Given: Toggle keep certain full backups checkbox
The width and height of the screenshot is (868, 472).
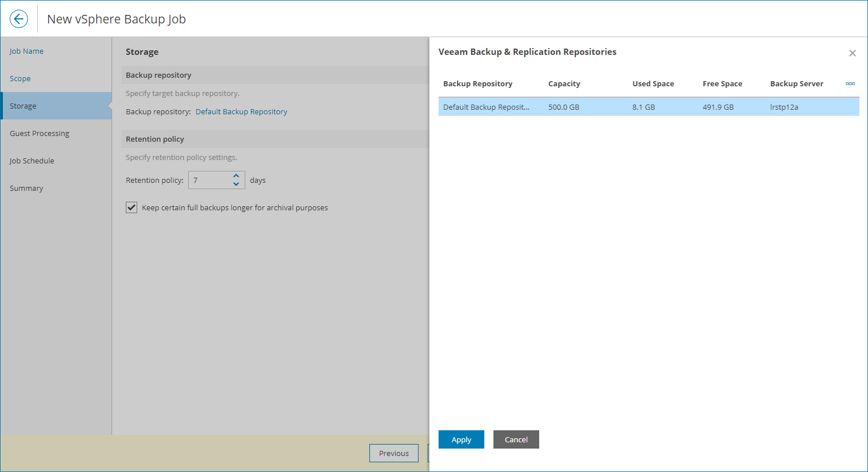Looking at the screenshot, I should [x=132, y=207].
